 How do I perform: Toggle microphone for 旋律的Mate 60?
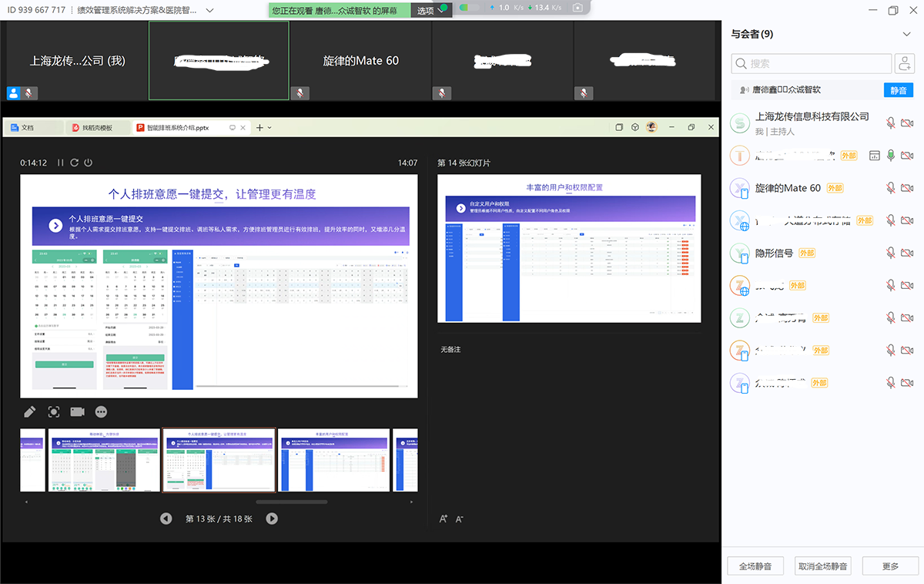coord(891,188)
